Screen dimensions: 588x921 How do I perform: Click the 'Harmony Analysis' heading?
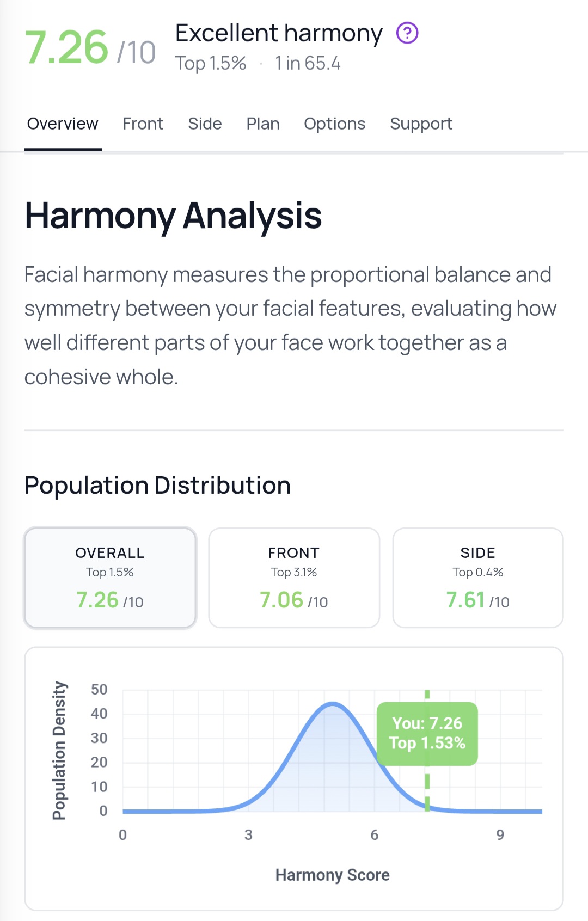[173, 216]
